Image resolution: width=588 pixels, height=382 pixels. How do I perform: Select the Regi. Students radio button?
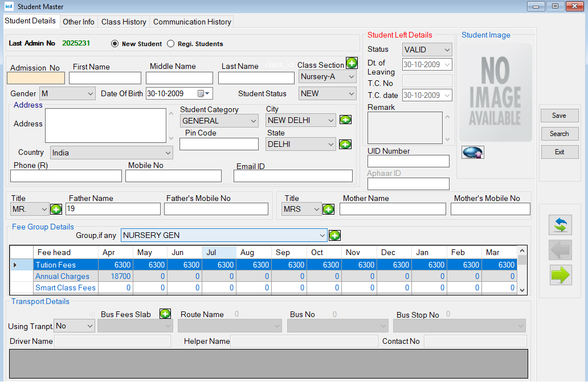pos(170,44)
